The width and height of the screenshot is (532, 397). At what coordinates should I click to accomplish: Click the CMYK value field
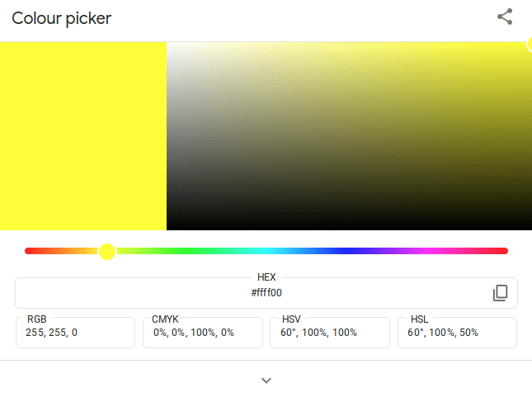pos(203,333)
